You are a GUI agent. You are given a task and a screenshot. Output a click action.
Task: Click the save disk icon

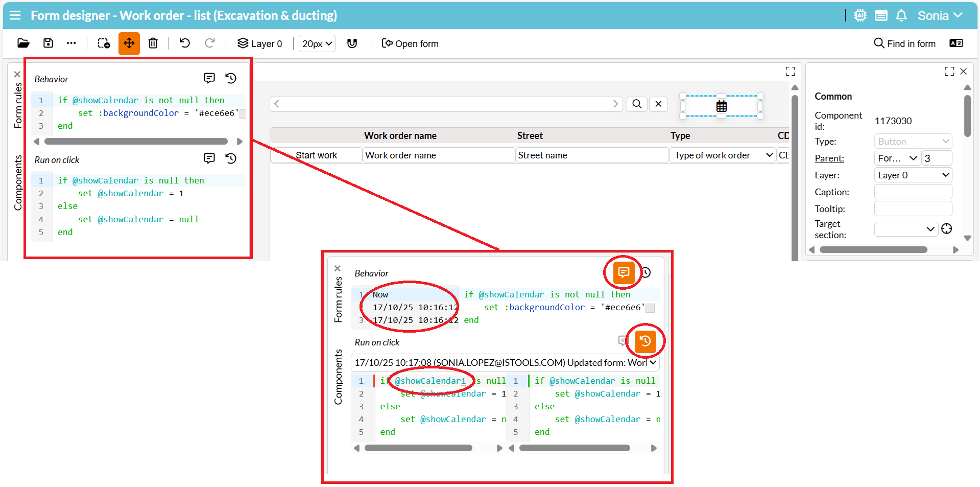tap(48, 43)
